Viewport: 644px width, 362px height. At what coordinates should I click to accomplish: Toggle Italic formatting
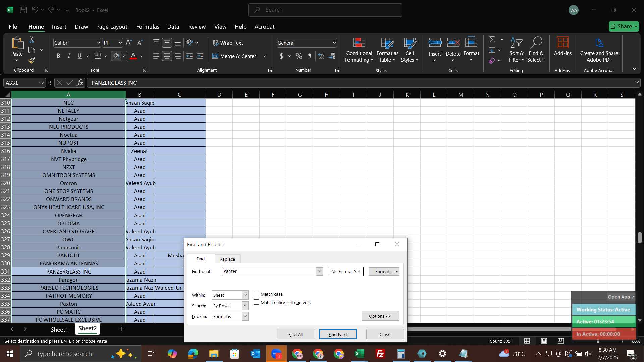[x=69, y=56]
